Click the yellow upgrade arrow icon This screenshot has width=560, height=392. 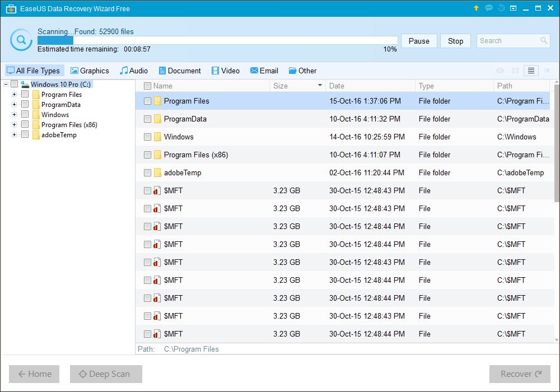click(476, 8)
